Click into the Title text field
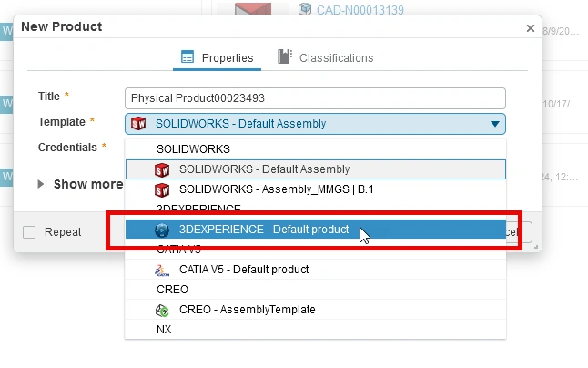 pyautogui.click(x=314, y=97)
